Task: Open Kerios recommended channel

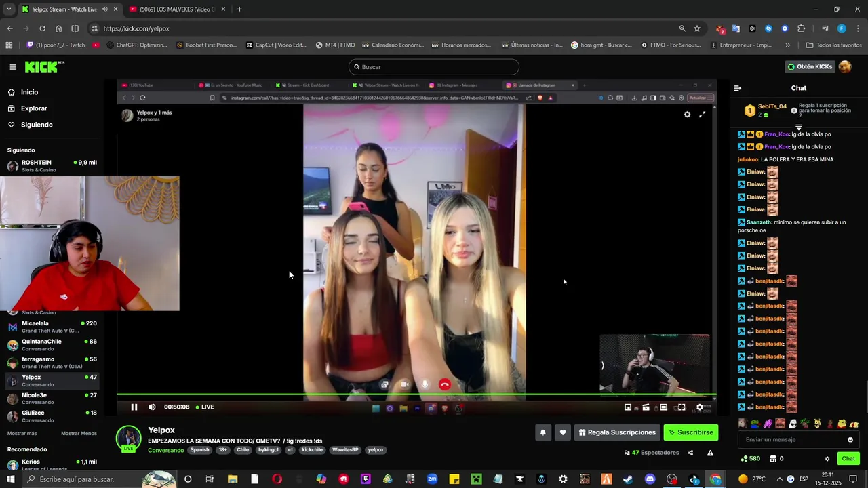Action: pyautogui.click(x=52, y=465)
